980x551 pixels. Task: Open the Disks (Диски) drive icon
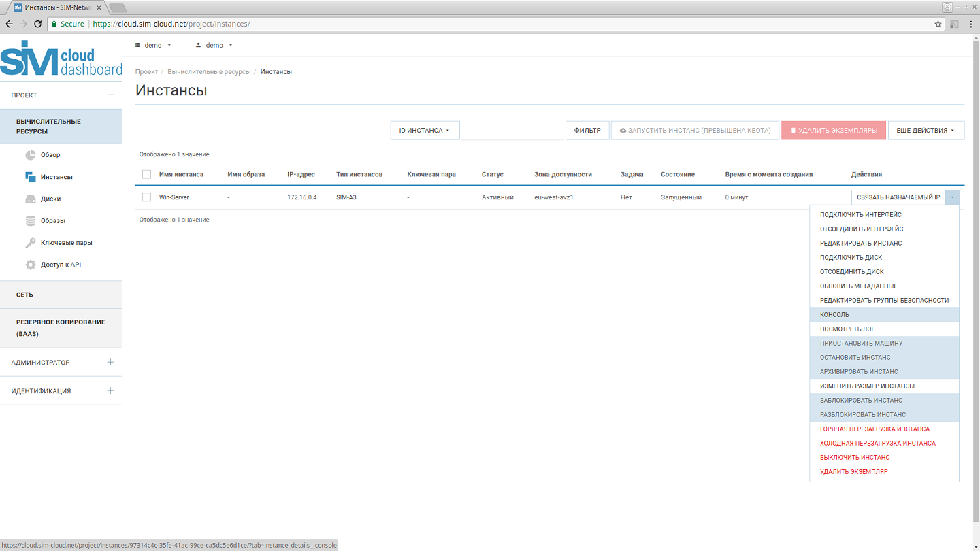[x=31, y=199]
